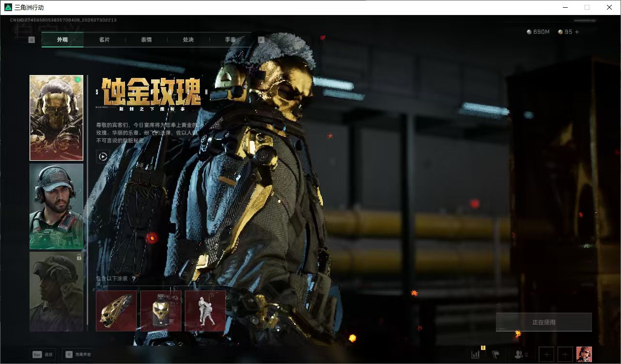
Task: Click the 隐藏界面 hide interface button
Action: [x=78, y=355]
